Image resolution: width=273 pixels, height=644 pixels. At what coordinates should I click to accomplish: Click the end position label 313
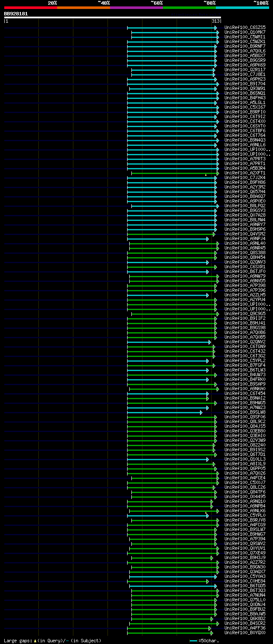click(x=215, y=21)
